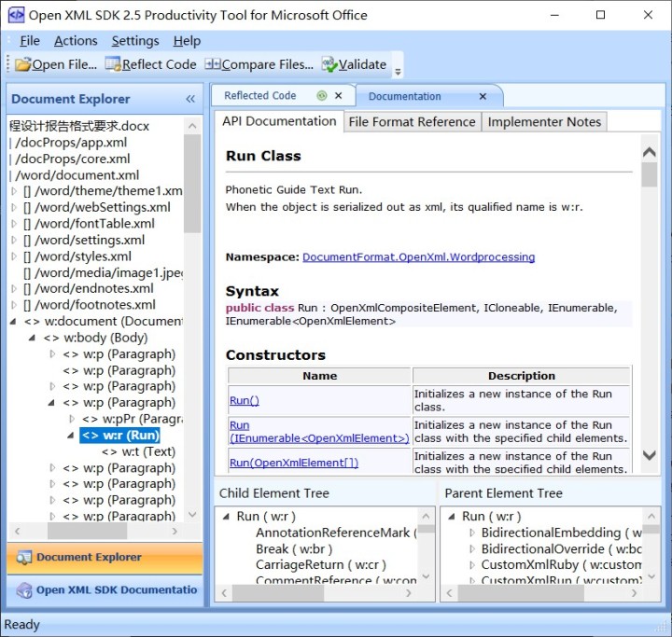Open the Run(IEnumerable<OpenXmlElement>) constructor link
The height and width of the screenshot is (637, 672).
[x=319, y=432]
